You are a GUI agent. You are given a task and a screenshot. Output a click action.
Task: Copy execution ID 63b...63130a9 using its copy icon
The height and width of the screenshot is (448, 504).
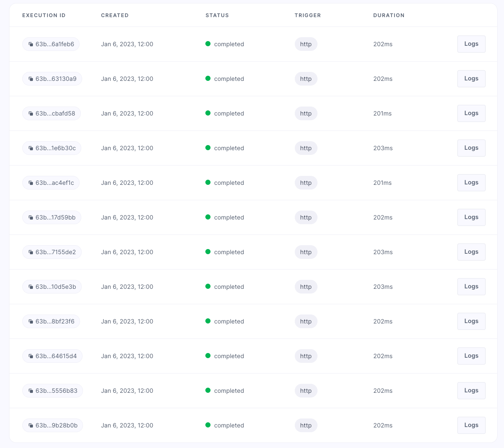click(31, 79)
